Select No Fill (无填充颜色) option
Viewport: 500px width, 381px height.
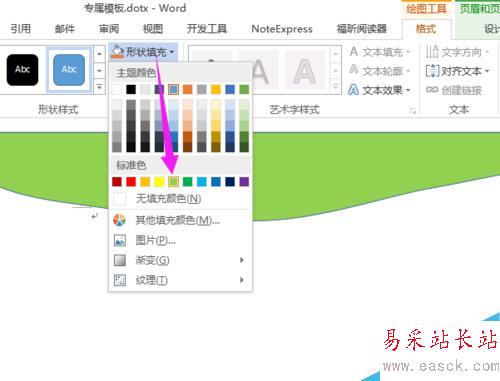[180, 199]
